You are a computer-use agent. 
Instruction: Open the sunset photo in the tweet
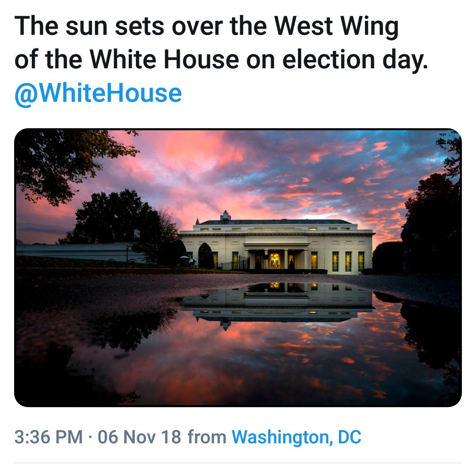pos(238,267)
